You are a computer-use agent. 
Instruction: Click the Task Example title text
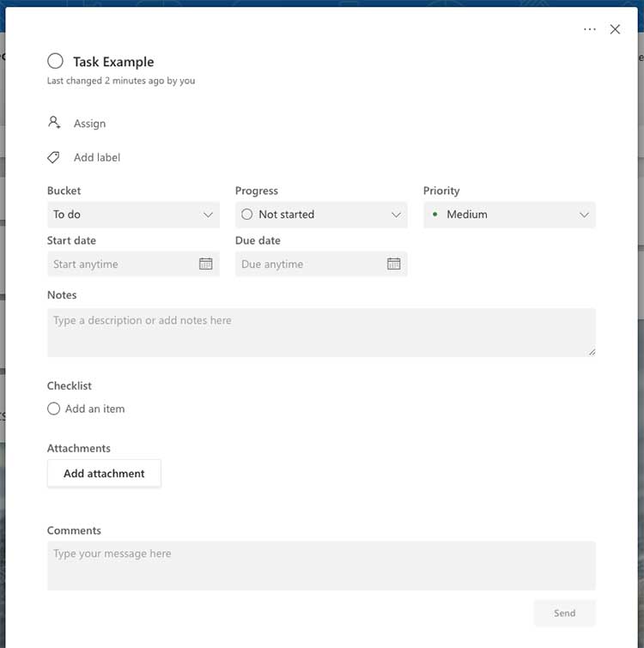tap(113, 62)
